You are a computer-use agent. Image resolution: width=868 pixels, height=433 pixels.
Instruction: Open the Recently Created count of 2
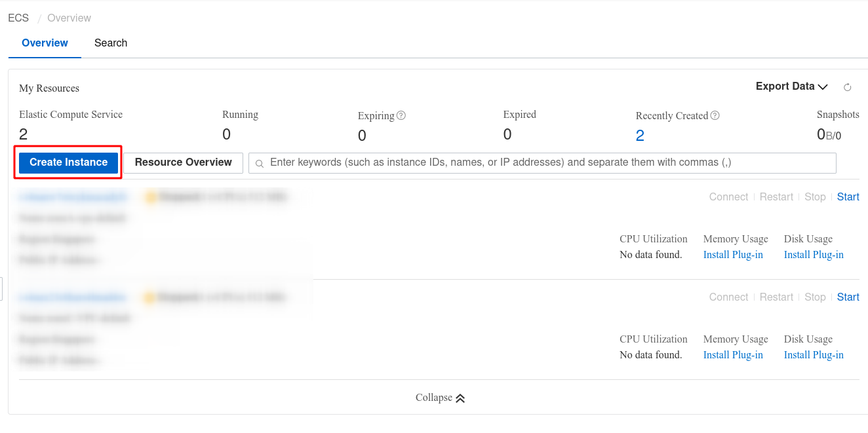click(640, 136)
